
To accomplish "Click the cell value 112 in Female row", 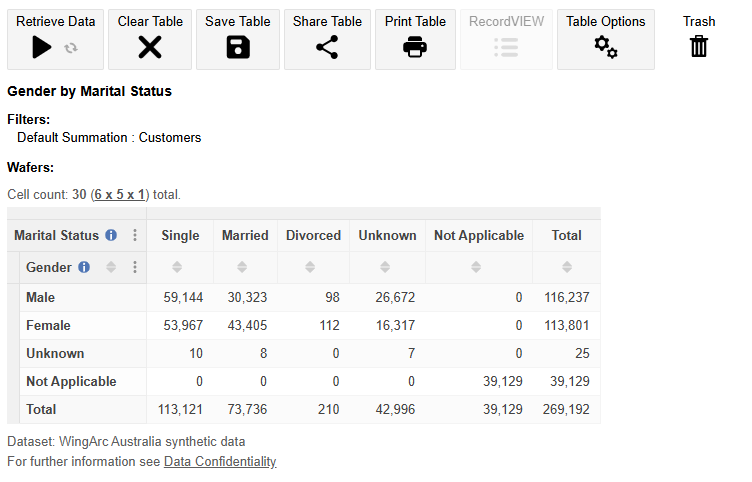I will click(x=329, y=325).
